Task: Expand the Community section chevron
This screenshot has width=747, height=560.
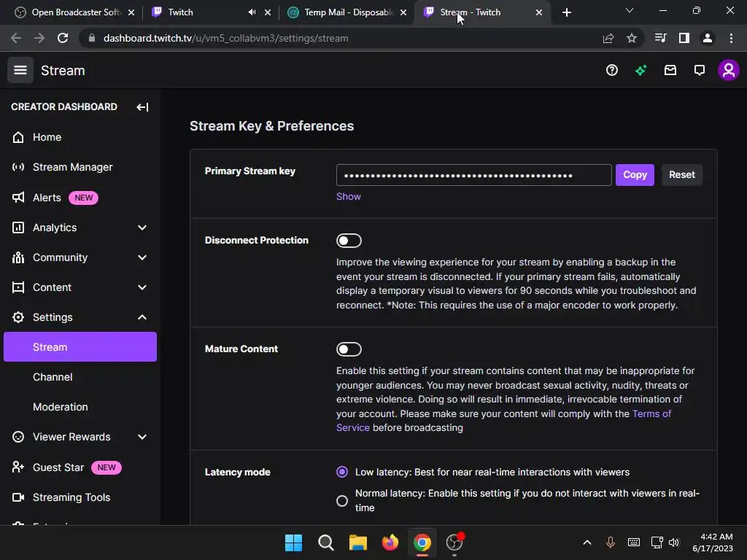Action: pyautogui.click(x=142, y=257)
